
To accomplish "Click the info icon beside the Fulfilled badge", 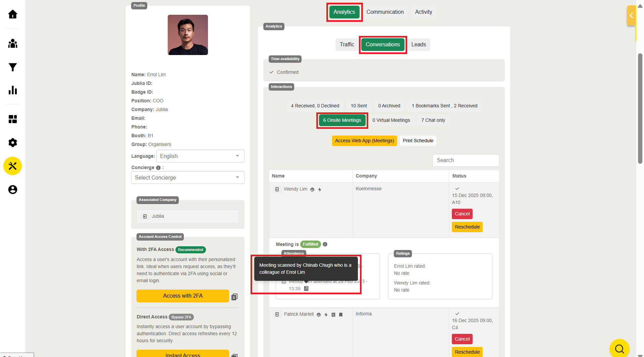I will (x=325, y=244).
